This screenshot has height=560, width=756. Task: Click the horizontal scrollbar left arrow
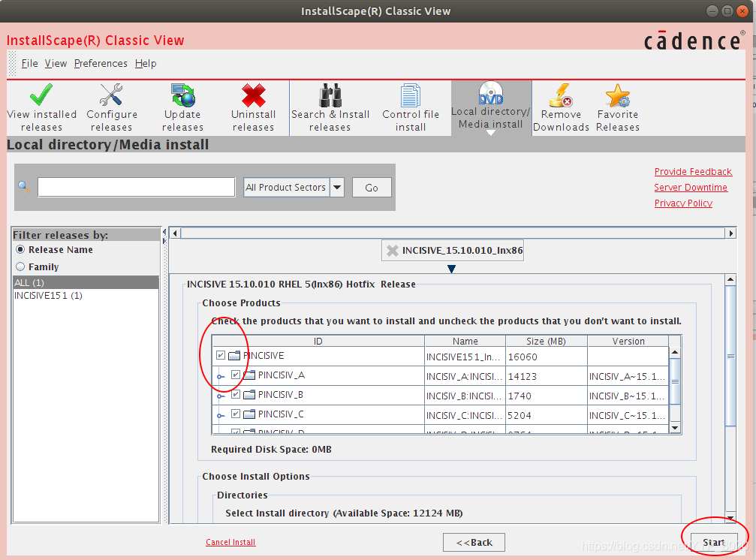click(x=176, y=233)
